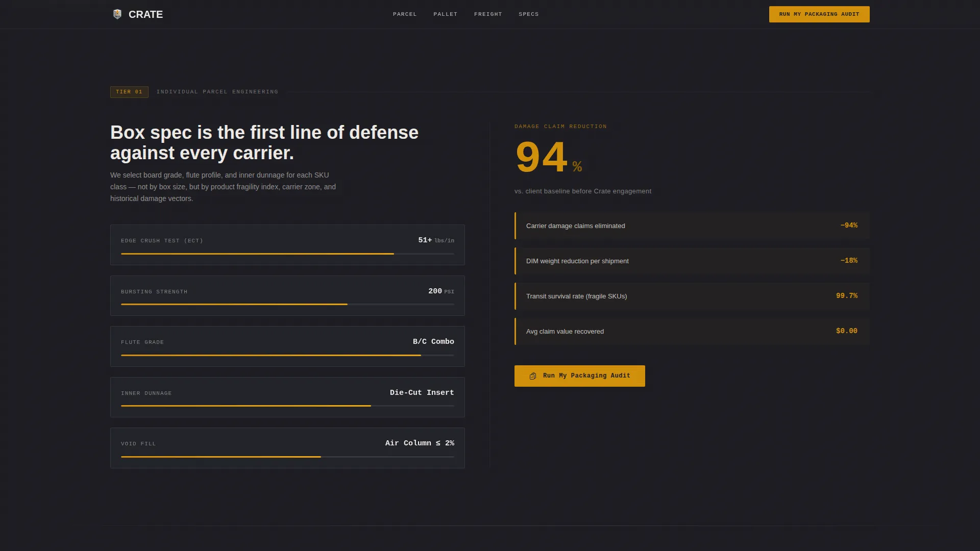Screen dimensions: 980x551
Task: Select the Transit survival rate row
Action: [x=692, y=296]
